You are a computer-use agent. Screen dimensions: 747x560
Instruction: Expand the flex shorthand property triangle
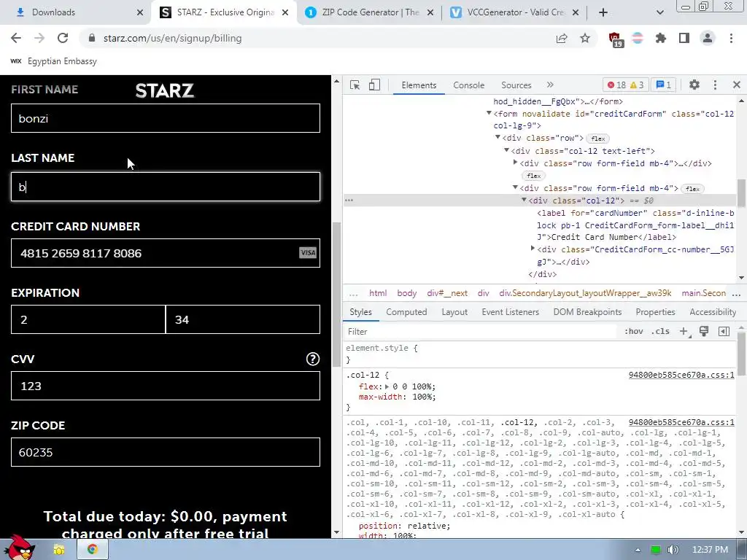pos(387,386)
